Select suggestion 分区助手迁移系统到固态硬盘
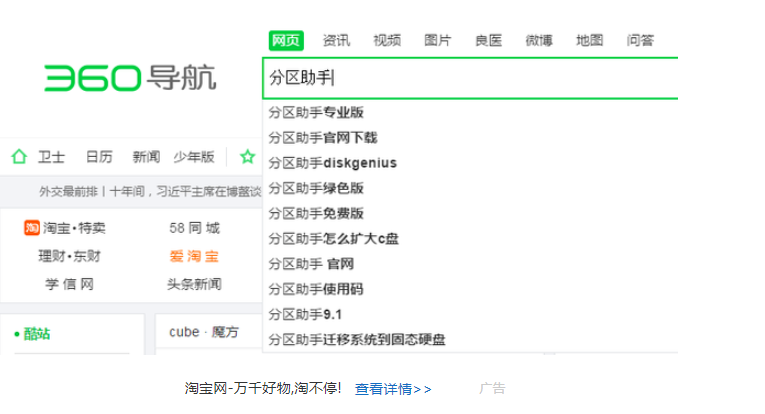765x414 pixels. 357,340
